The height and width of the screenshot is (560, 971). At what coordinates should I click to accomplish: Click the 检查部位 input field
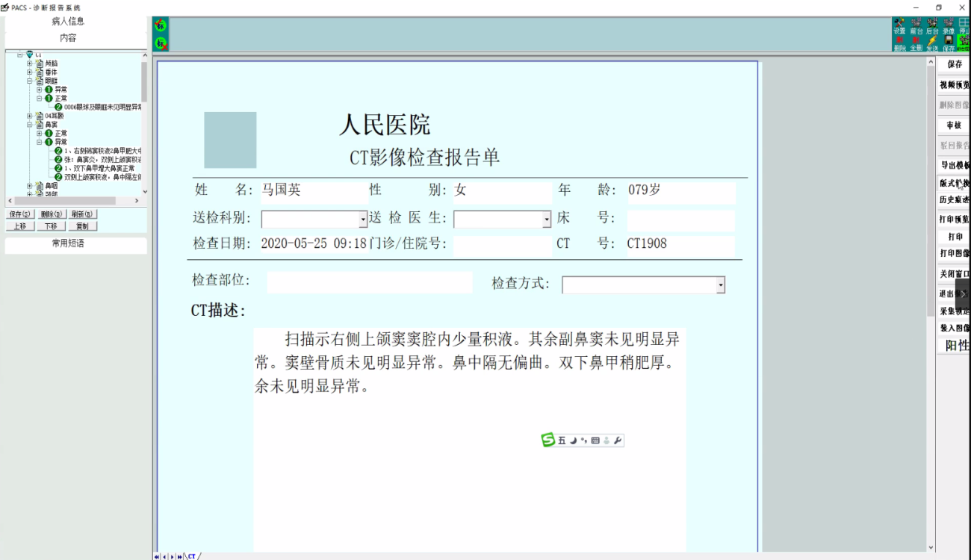click(369, 282)
